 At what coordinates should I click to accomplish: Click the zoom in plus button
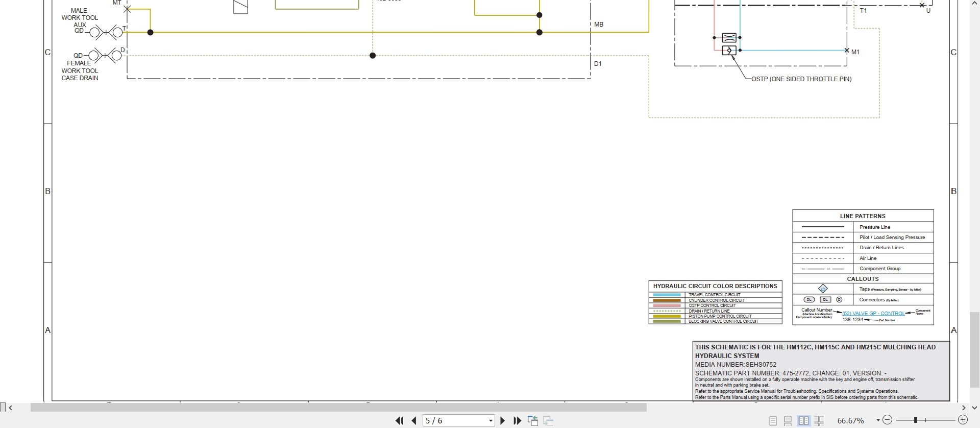click(x=963, y=420)
